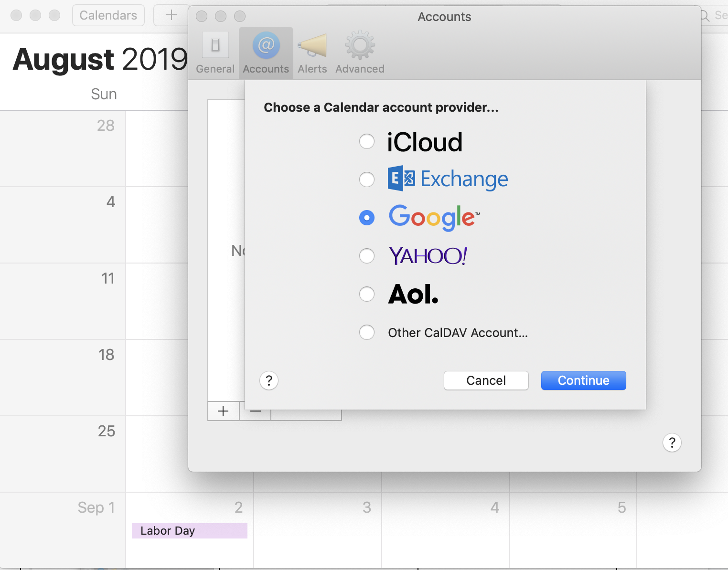
Task: Select August 11 date cell
Action: click(x=63, y=301)
